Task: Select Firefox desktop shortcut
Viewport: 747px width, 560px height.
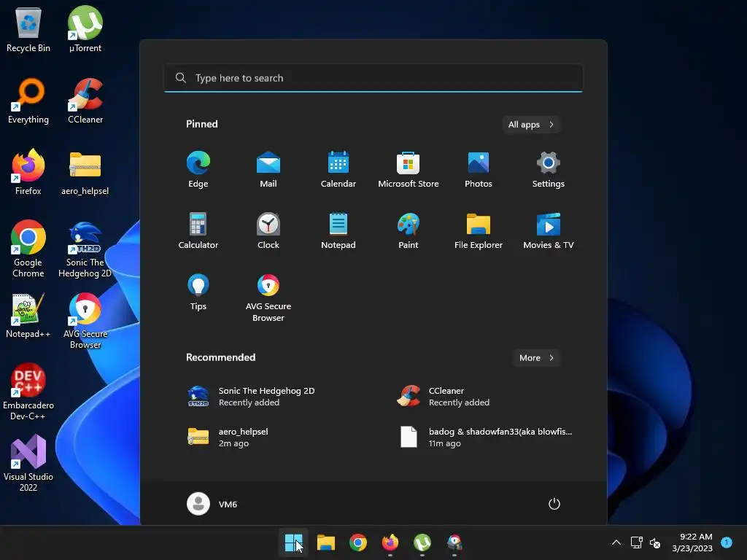Action: (28, 172)
